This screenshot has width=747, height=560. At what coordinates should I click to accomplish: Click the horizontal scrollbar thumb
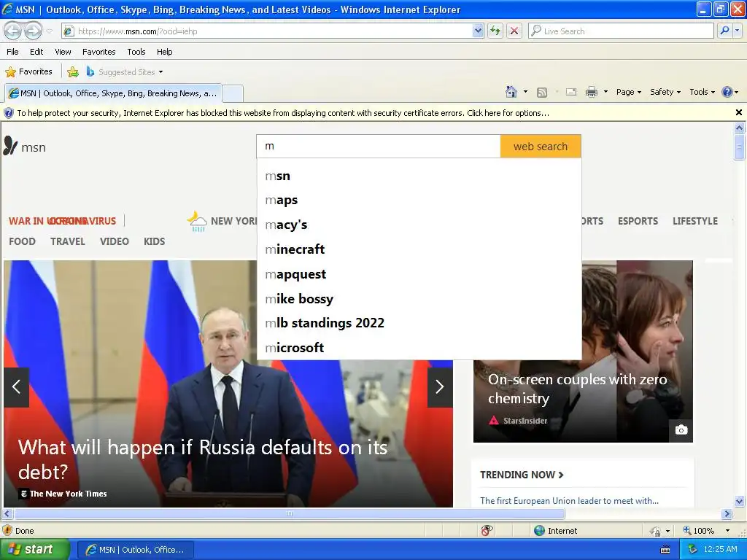coord(289,514)
